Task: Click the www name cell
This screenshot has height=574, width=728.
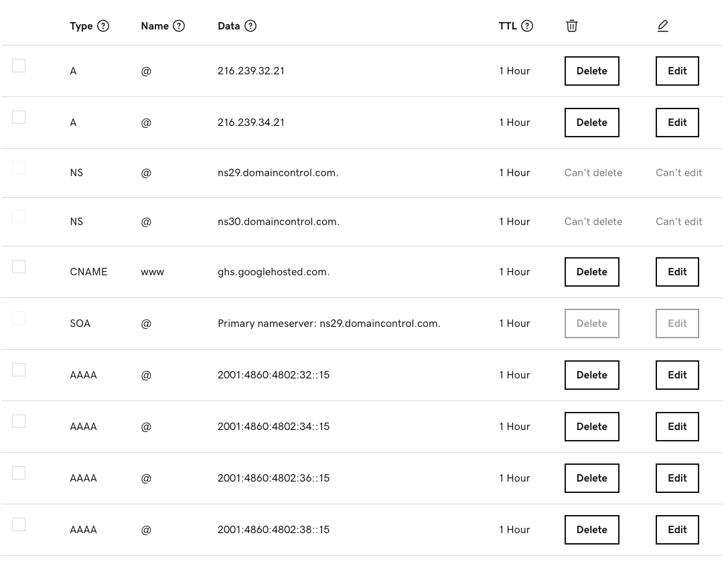Action: coord(152,272)
